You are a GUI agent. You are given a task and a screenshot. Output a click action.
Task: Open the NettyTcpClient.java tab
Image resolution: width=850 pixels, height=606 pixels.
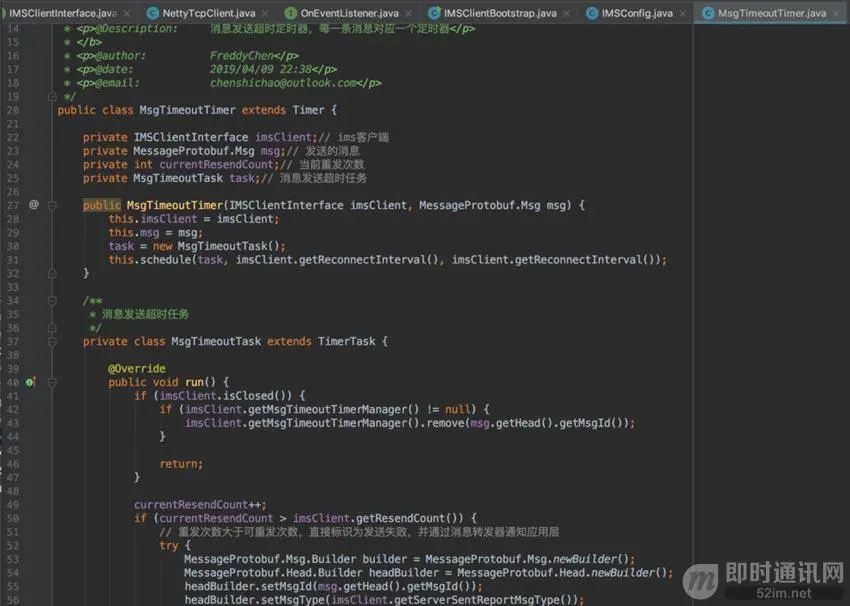208,13
